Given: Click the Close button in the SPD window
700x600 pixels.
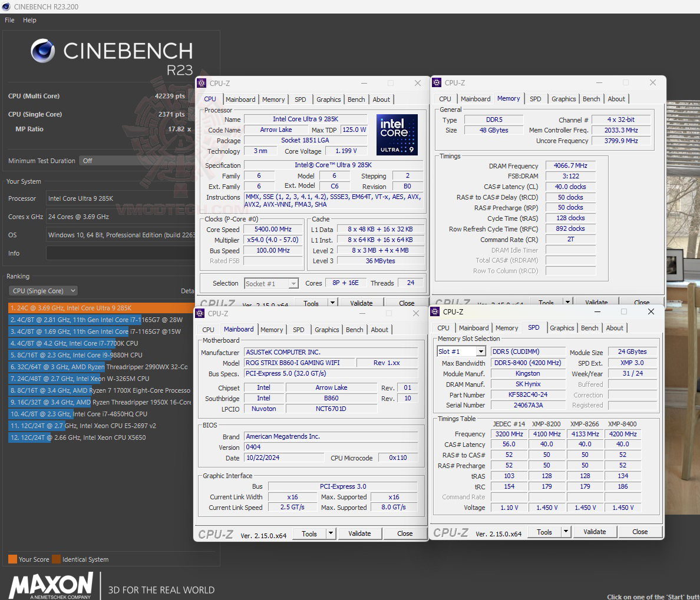Looking at the screenshot, I should coord(640,532).
